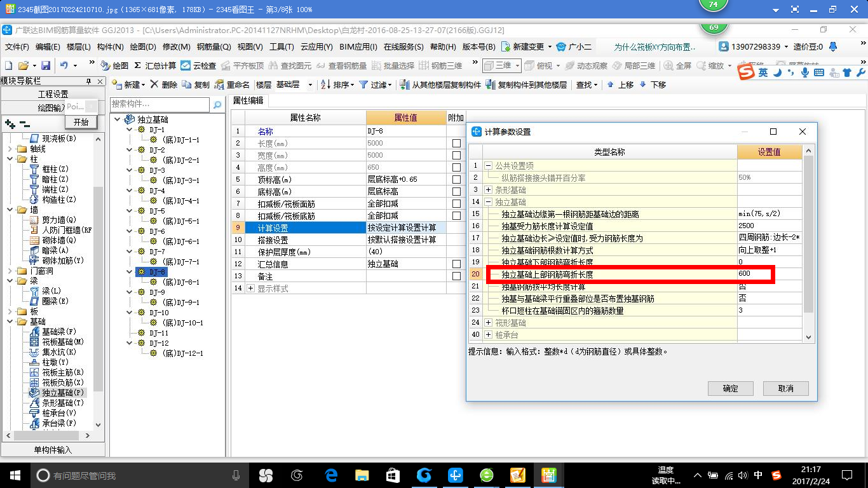Collapse the 独立基础 parameter group
Screen dimensions: 868x488
click(488, 202)
